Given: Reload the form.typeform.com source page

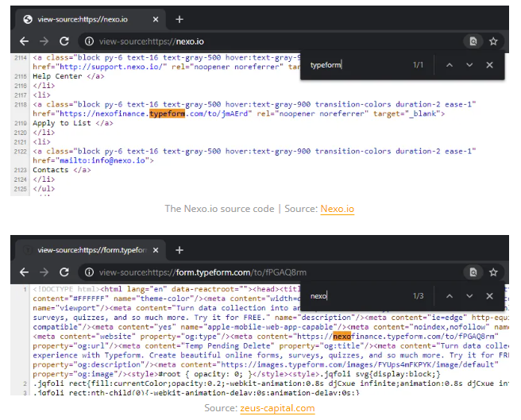Looking at the screenshot, I should pyautogui.click(x=64, y=272).
